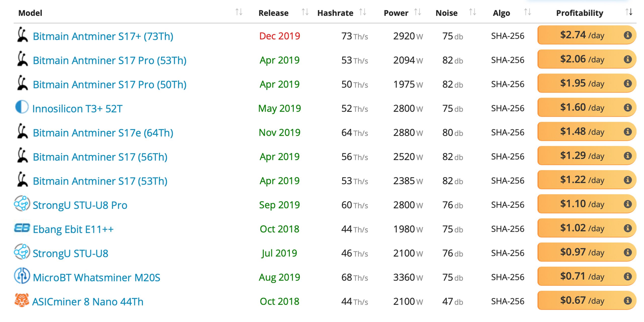644x322 pixels.
Task: Open the StrongU STU-U8 miner link
Action: coord(70,254)
